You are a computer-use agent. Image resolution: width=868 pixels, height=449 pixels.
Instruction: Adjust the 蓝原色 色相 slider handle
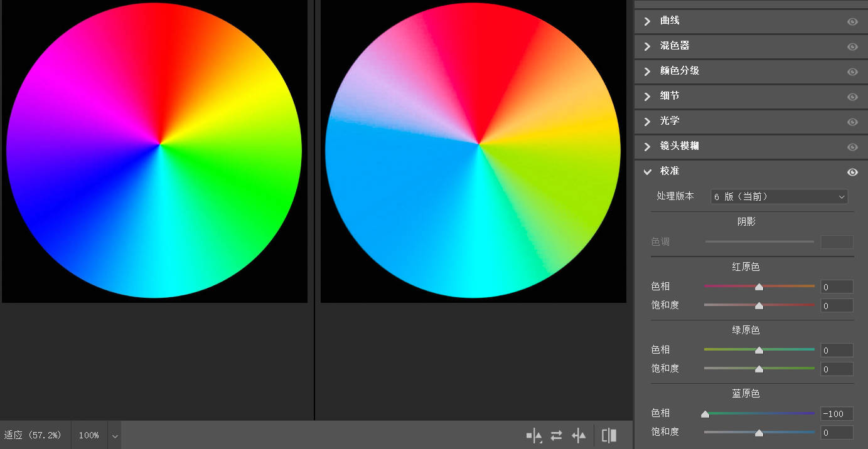coord(705,414)
